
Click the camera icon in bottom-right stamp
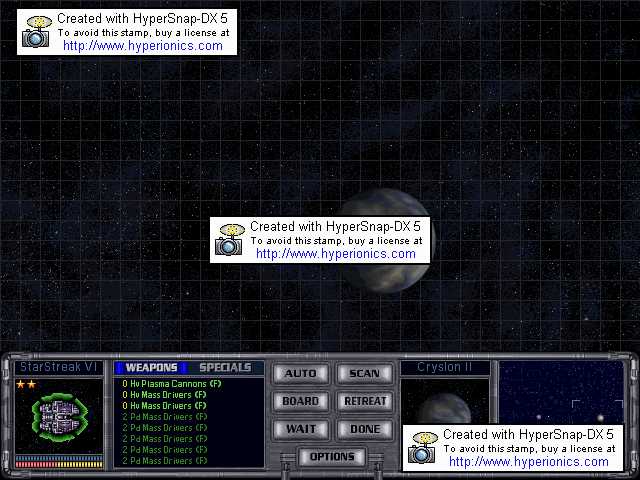tap(423, 448)
